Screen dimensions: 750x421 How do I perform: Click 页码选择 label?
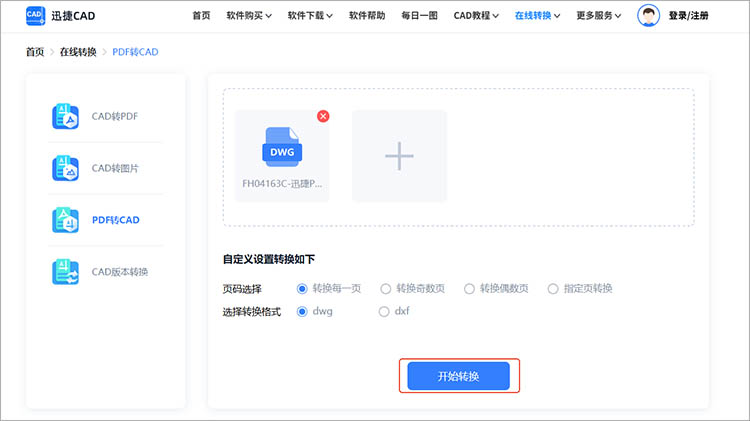[x=242, y=289]
